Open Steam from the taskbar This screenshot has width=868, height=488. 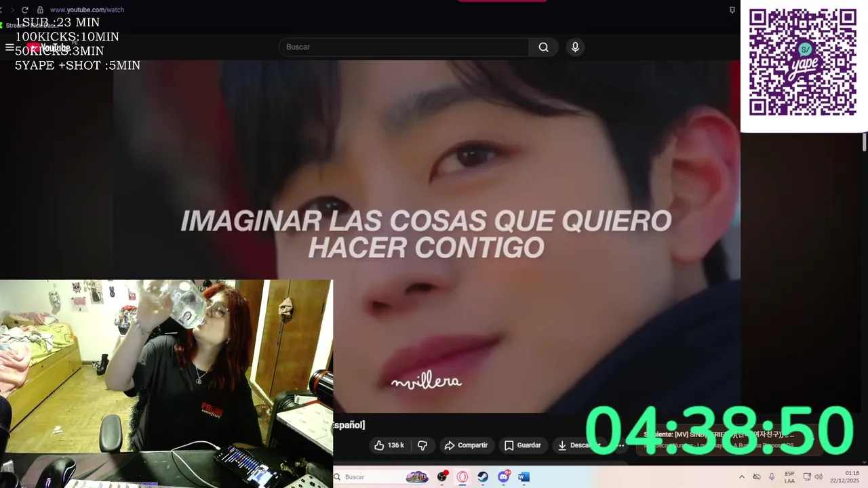483,477
